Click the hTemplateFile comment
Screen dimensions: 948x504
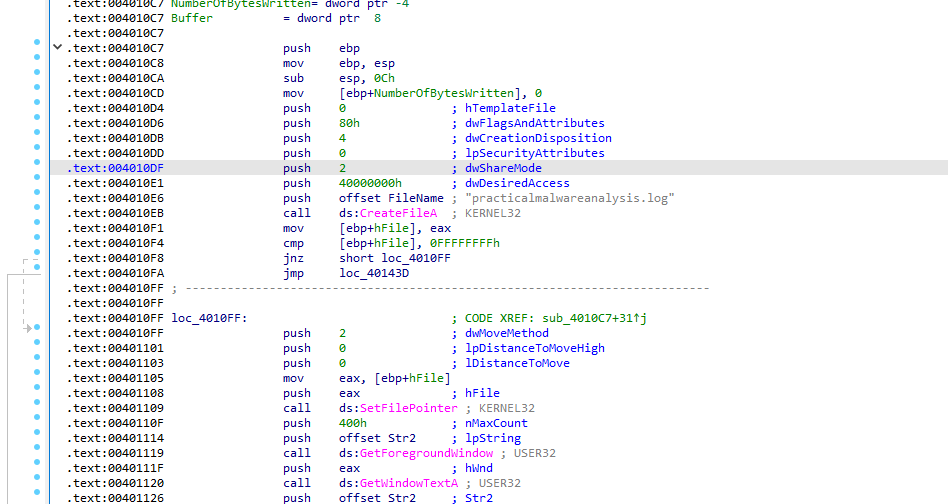click(510, 108)
